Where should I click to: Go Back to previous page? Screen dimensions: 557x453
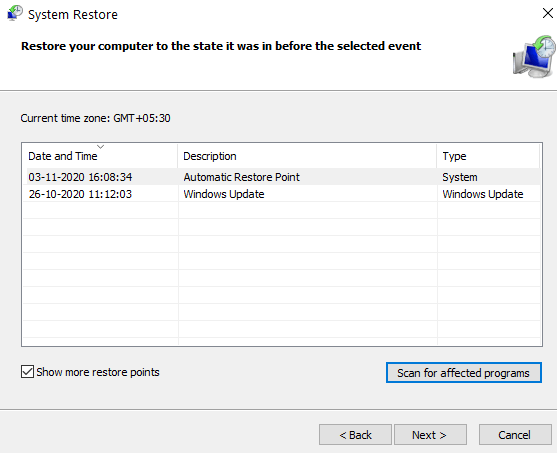(x=355, y=435)
